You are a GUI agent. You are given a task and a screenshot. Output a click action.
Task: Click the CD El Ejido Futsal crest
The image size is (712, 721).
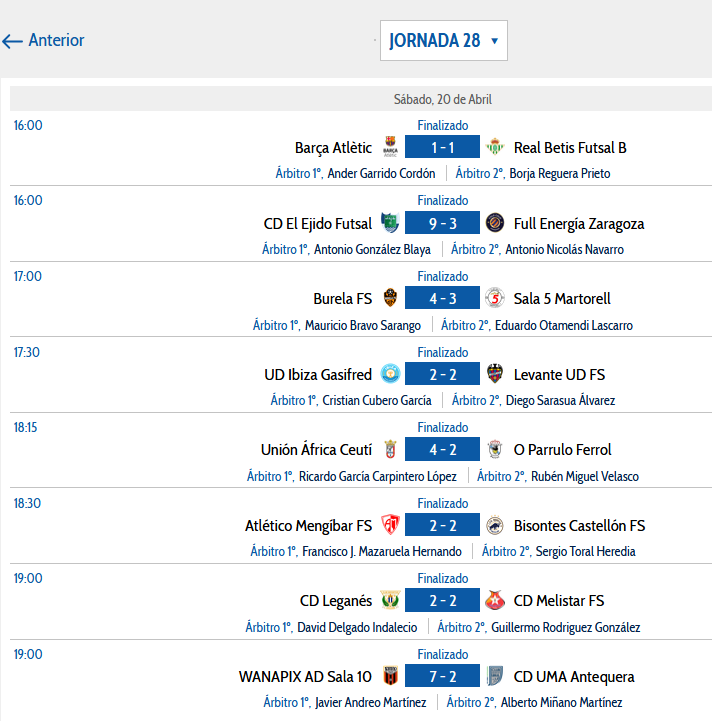click(x=390, y=223)
